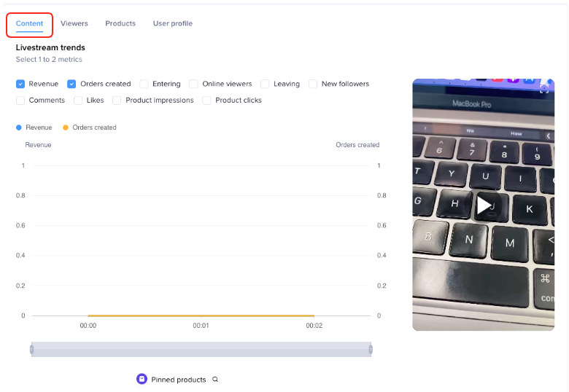
Task: Expand video preview to fullscreen
Action: coord(543,88)
